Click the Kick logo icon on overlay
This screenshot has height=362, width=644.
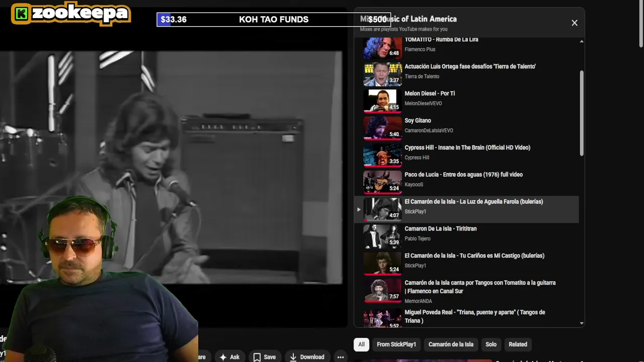pos(21,14)
